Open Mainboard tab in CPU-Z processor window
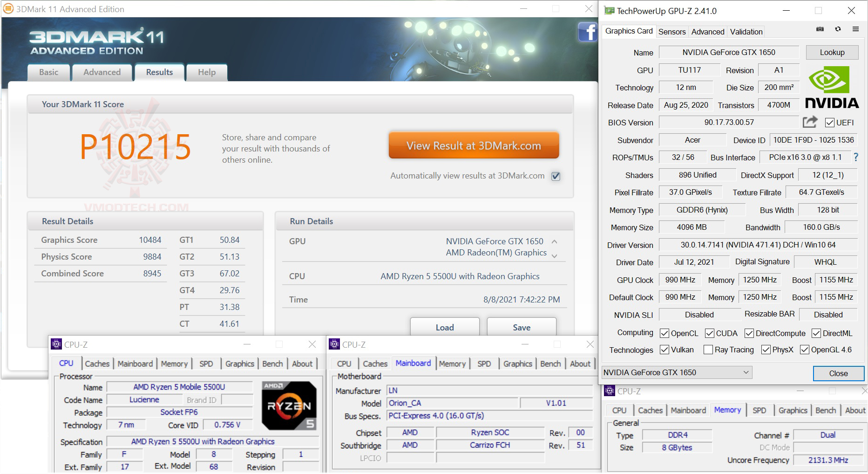 point(135,364)
